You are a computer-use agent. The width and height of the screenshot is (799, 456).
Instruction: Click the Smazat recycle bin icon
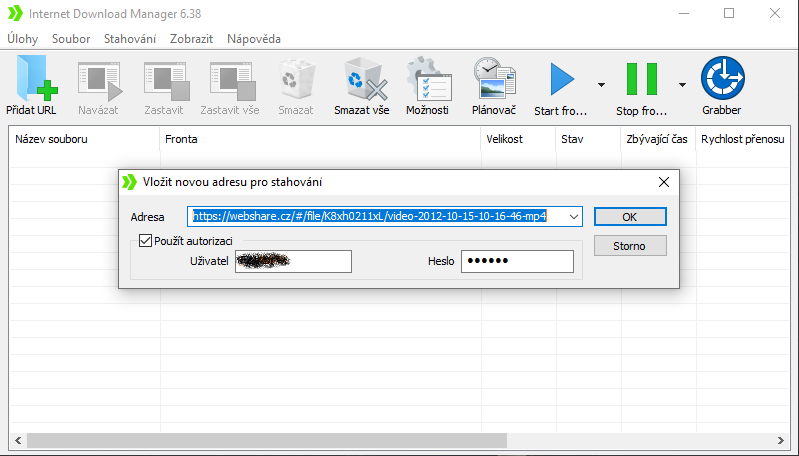click(296, 79)
